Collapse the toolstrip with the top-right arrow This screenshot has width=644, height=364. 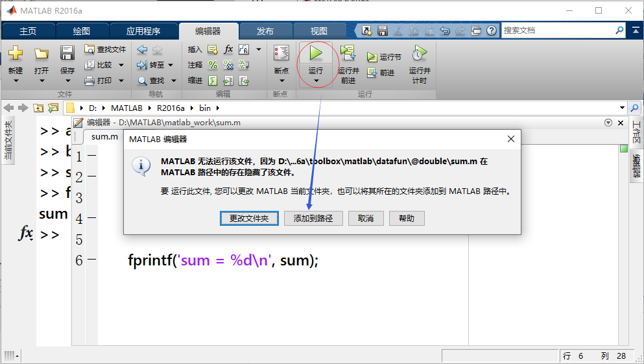(x=636, y=30)
